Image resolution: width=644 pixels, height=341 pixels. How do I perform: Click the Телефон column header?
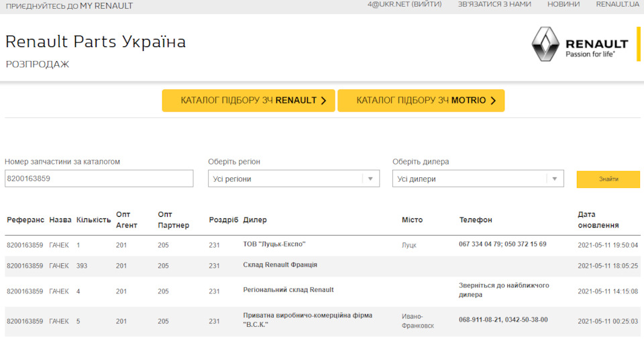476,220
